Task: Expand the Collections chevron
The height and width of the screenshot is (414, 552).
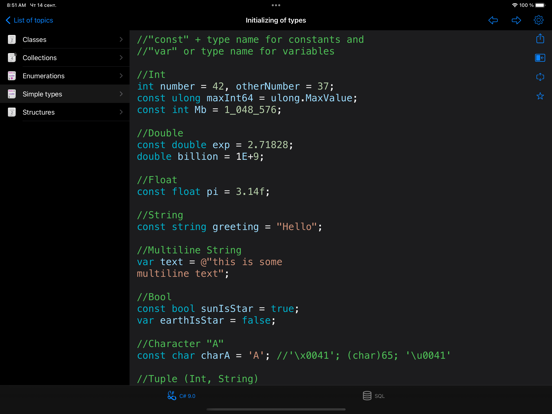Action: click(121, 57)
